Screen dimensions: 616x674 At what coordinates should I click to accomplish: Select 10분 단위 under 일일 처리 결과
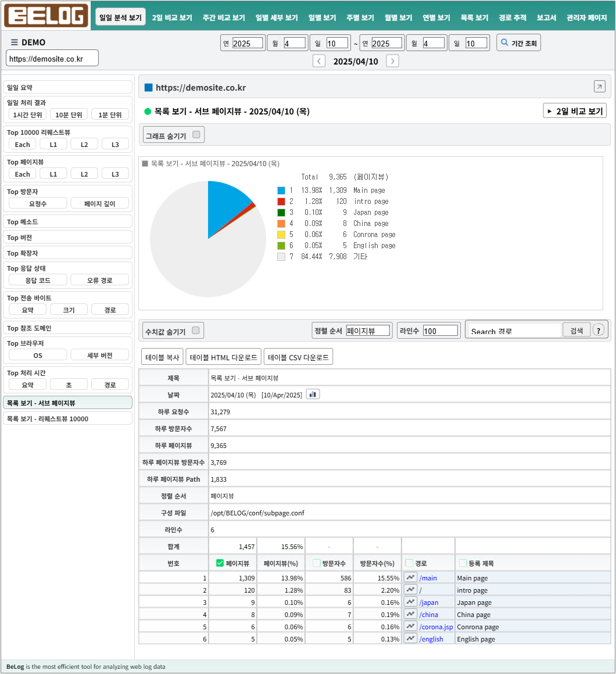point(69,114)
